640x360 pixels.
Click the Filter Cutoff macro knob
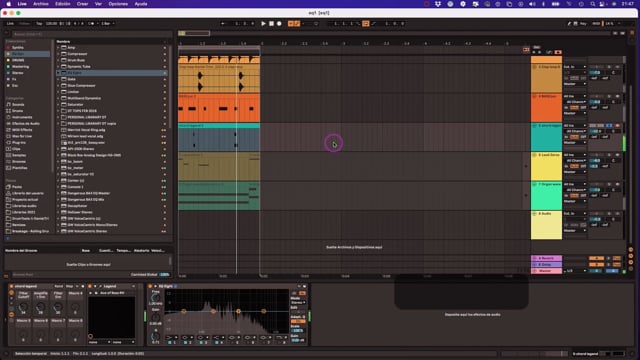(23, 307)
